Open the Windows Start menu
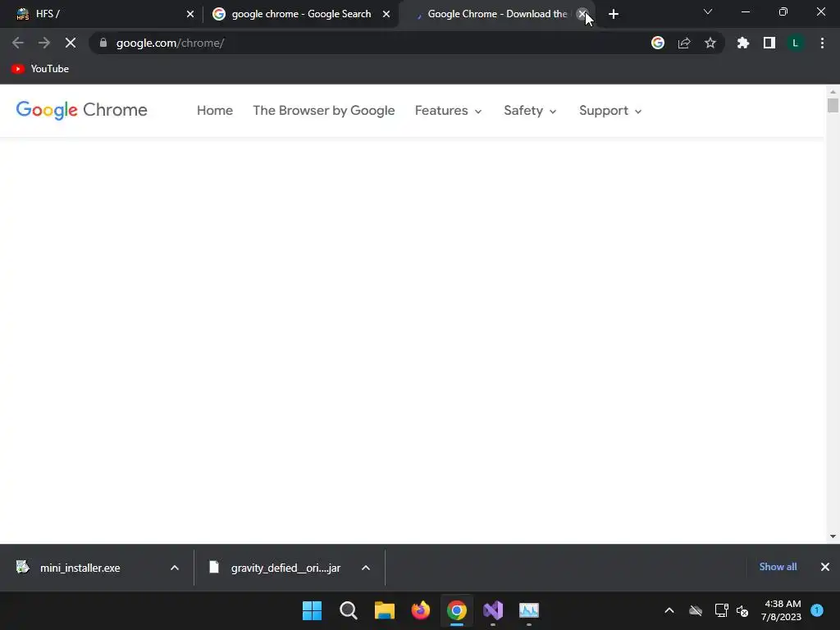 (x=313, y=610)
